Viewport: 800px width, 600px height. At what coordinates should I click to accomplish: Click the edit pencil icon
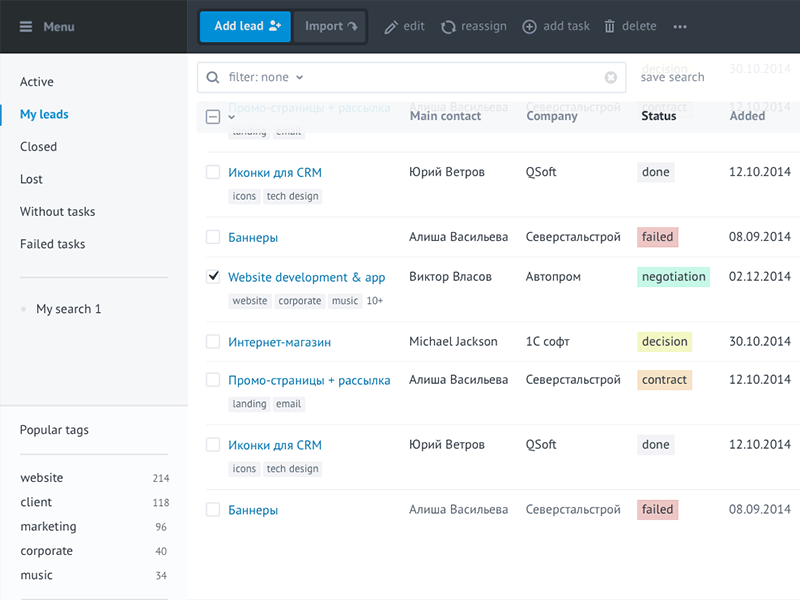391,27
